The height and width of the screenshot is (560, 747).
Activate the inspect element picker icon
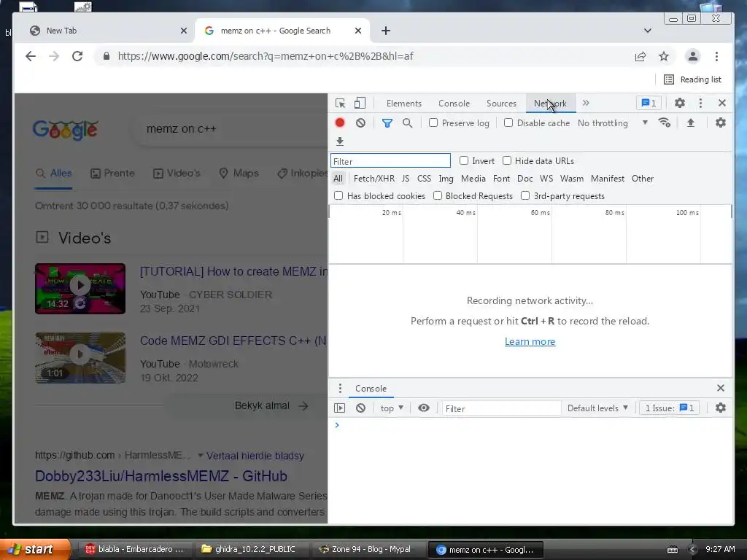340,104
